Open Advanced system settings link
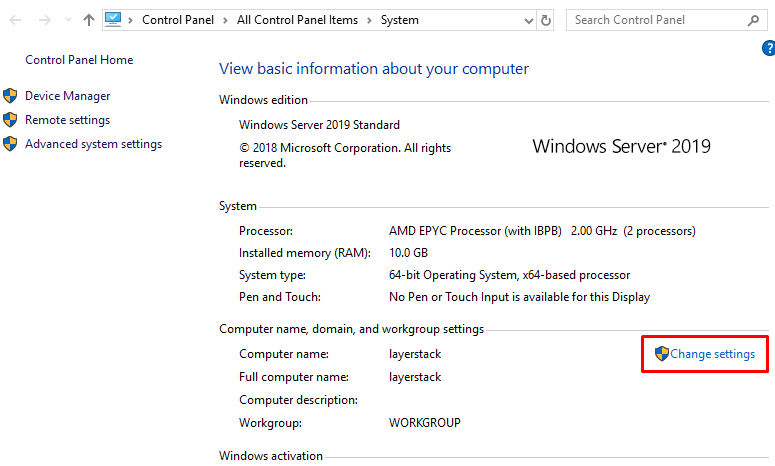This screenshot has width=775, height=466. click(93, 144)
